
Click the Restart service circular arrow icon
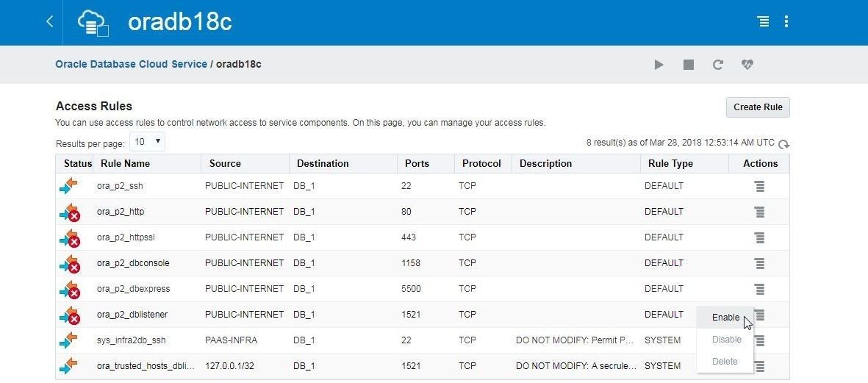point(718,65)
